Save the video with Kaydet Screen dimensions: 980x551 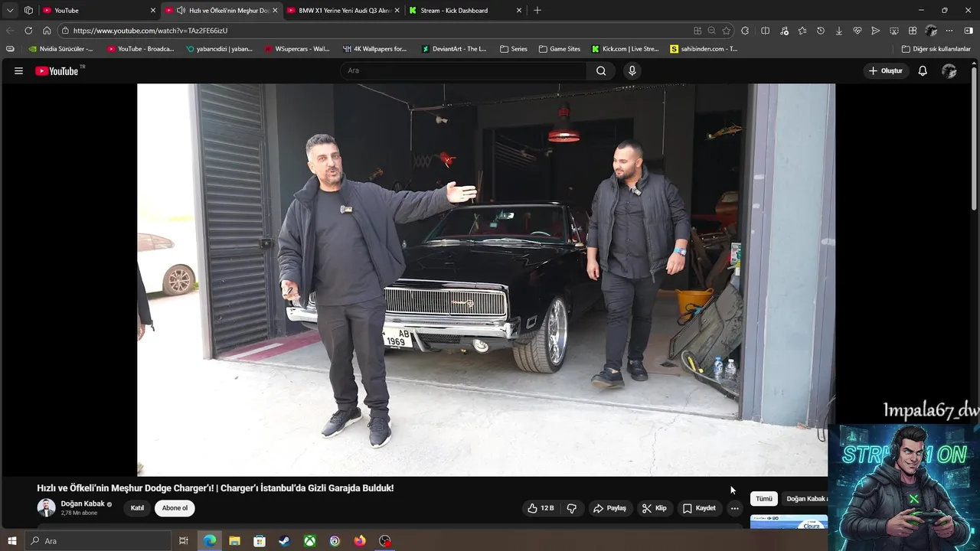point(699,508)
